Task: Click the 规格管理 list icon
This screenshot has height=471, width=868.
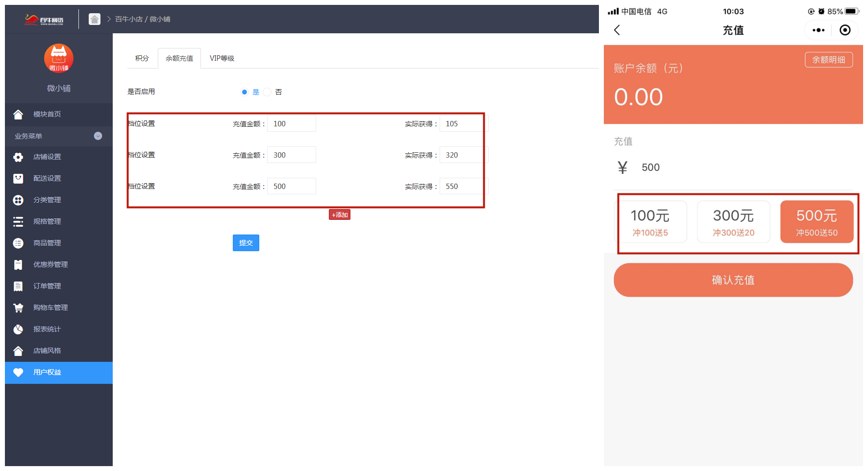Action: 18,222
